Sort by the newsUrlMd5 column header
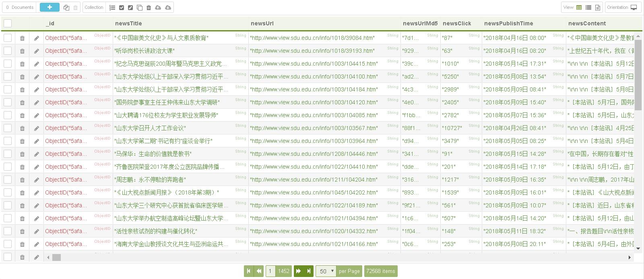644x279 pixels. [420, 23]
